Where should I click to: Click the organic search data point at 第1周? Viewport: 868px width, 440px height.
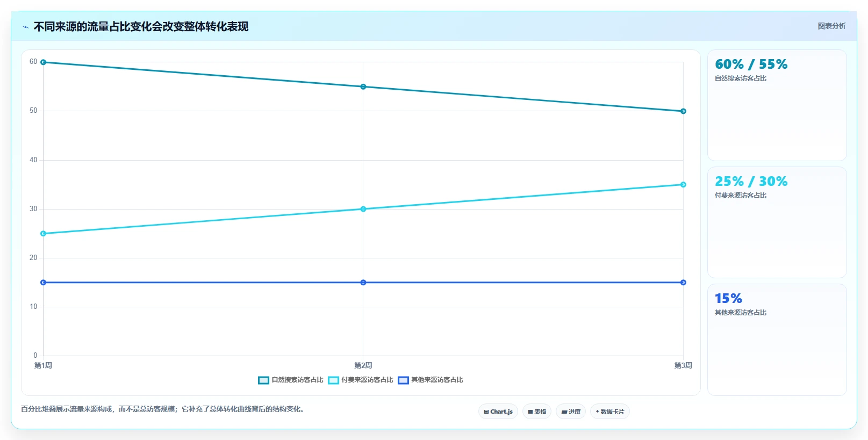click(x=44, y=62)
